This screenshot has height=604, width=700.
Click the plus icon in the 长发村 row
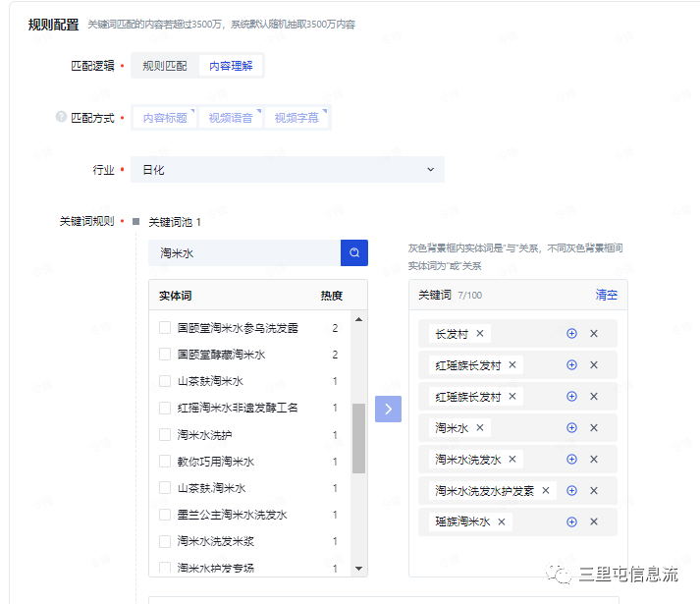coord(571,334)
